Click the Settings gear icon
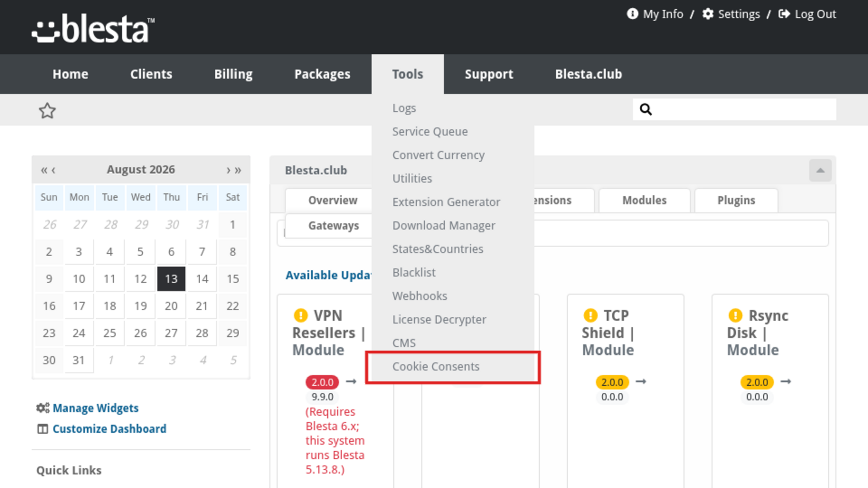The width and height of the screenshot is (868, 488). (x=708, y=14)
